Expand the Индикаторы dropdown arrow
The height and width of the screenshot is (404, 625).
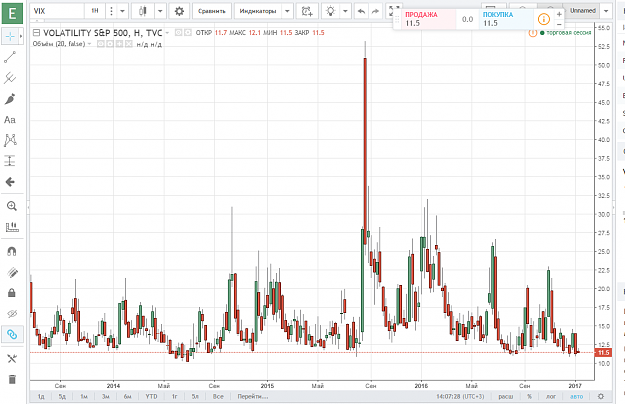287,11
